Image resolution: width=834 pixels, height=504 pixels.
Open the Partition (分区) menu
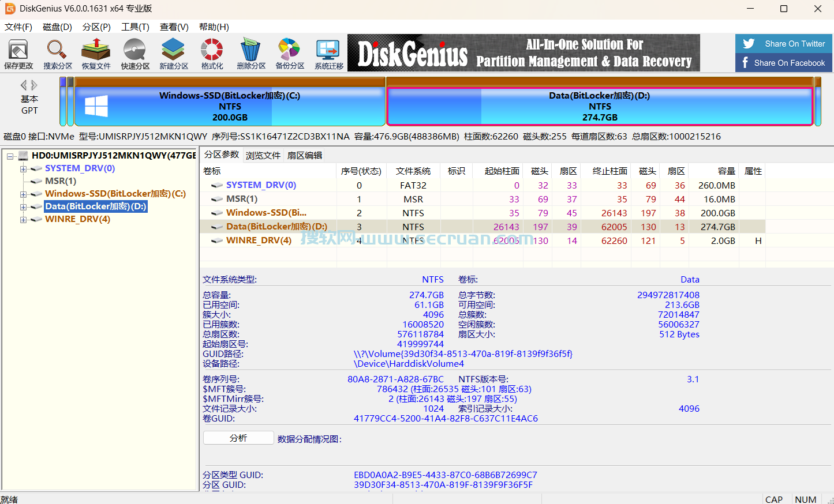tap(96, 27)
